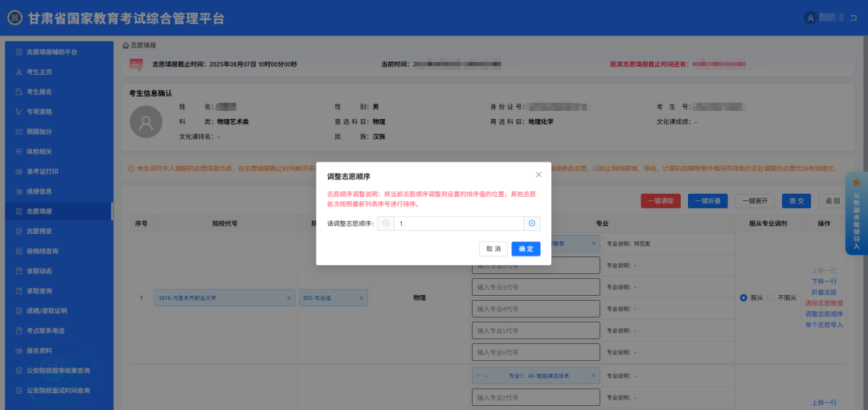Screen dimensions: 868x410
Task: Click the home icon in 志愿填报 breadcrumb
Action: (125, 45)
